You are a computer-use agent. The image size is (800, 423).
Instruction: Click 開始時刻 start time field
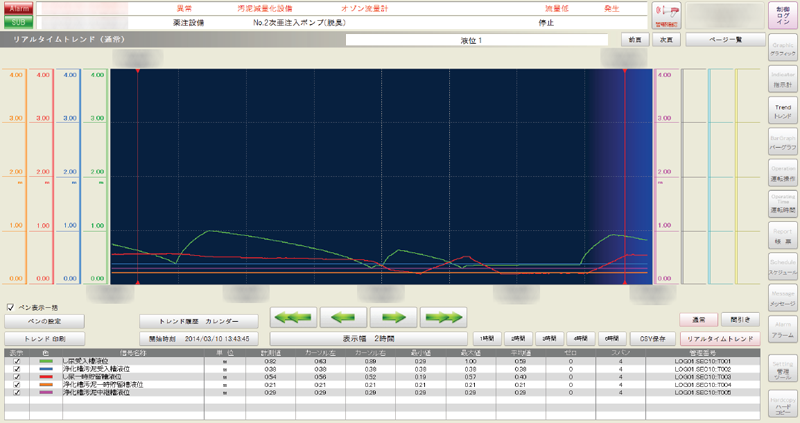tap(198, 339)
